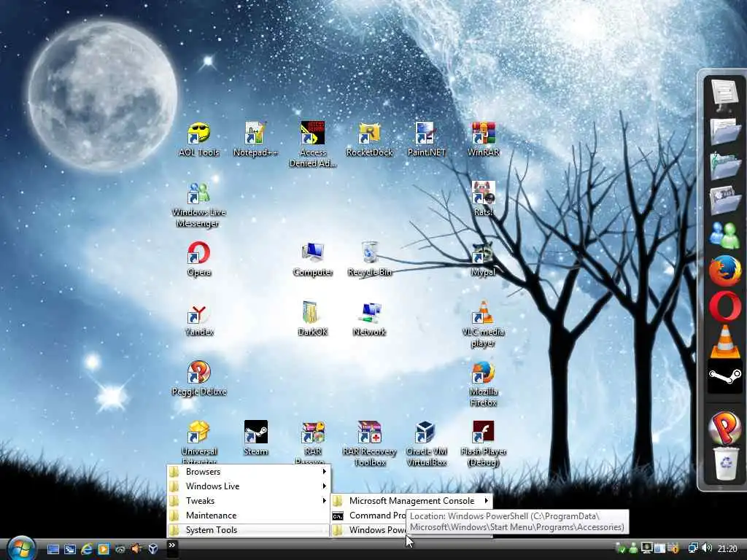The height and width of the screenshot is (560, 747).
Task: Select the Mypal desktop shortcut
Action: tap(483, 259)
